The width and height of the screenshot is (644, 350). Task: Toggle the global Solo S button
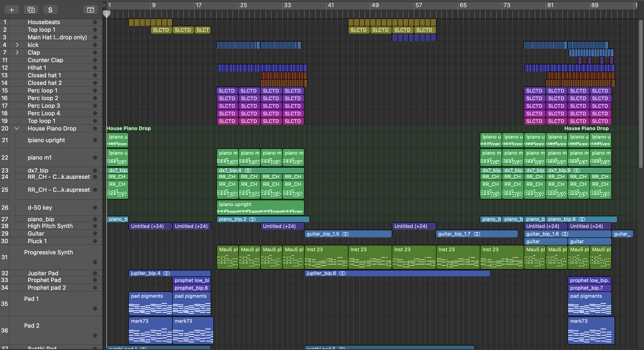[50, 10]
